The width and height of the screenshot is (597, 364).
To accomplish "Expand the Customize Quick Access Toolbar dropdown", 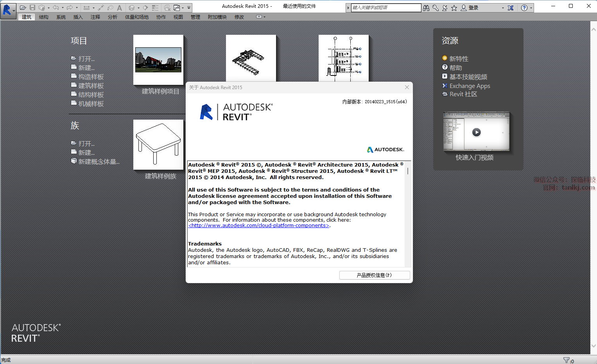I will click(x=189, y=7).
